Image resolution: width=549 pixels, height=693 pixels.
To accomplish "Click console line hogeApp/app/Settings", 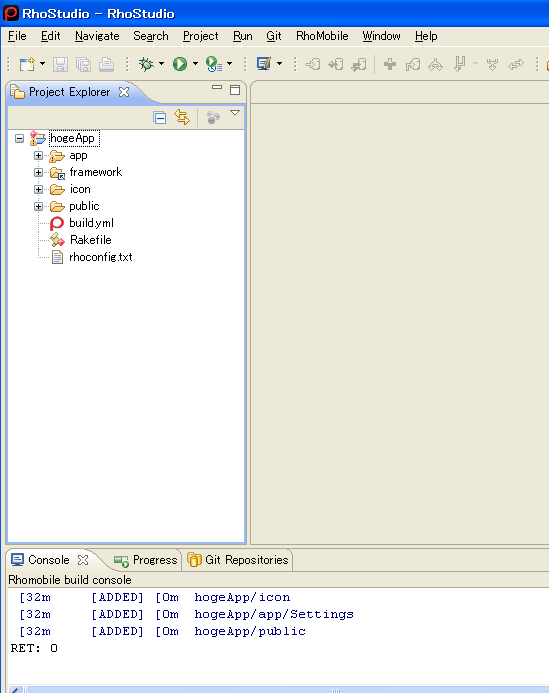I will click(274, 614).
